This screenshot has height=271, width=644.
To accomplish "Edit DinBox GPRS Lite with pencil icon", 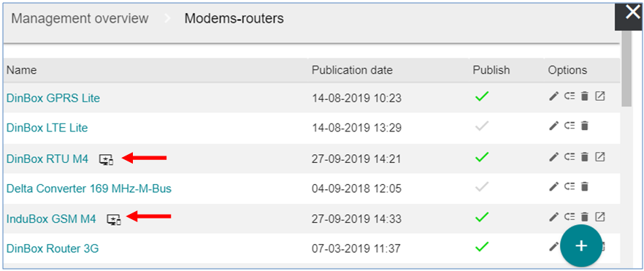I will (553, 96).
